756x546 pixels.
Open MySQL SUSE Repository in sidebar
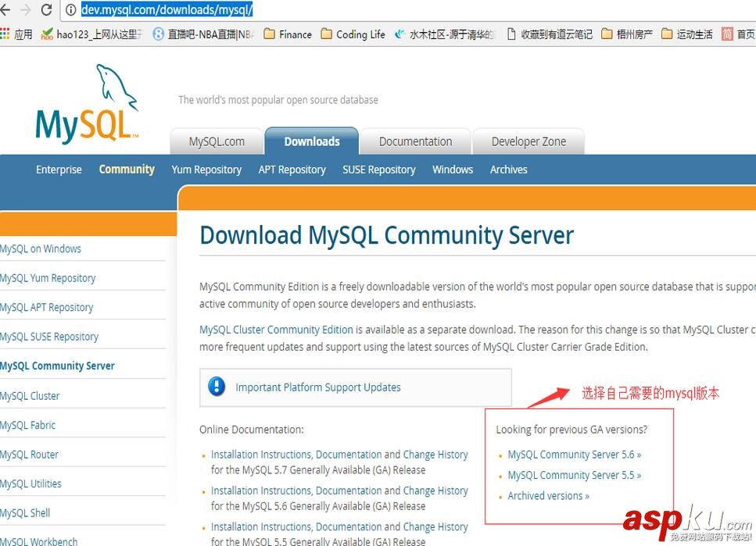click(49, 337)
